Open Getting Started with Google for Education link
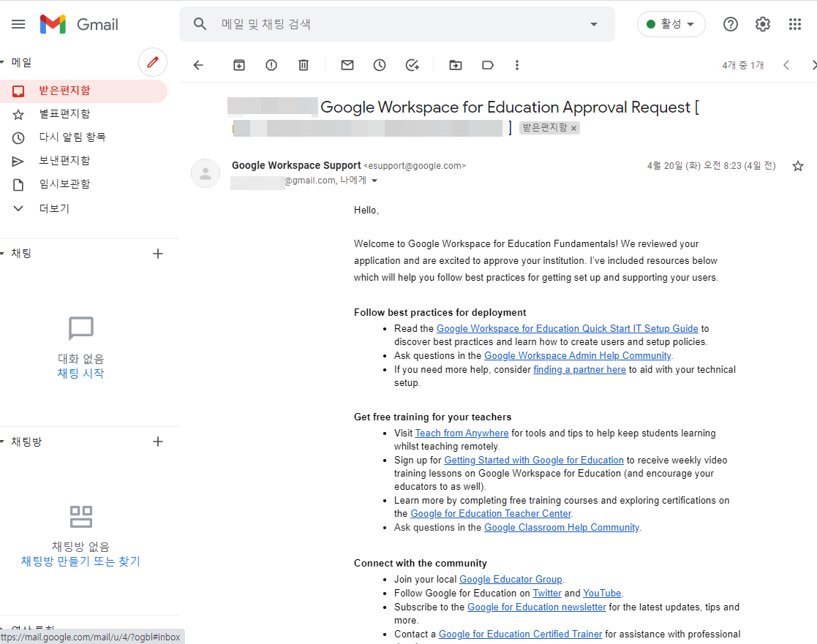This screenshot has width=817, height=644. tap(533, 461)
